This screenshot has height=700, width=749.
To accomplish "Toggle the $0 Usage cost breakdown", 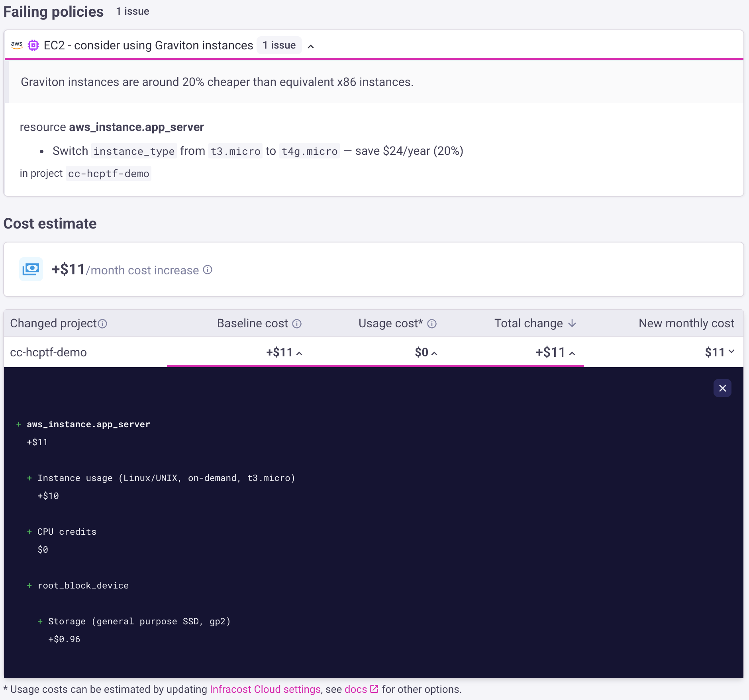I will click(x=434, y=353).
